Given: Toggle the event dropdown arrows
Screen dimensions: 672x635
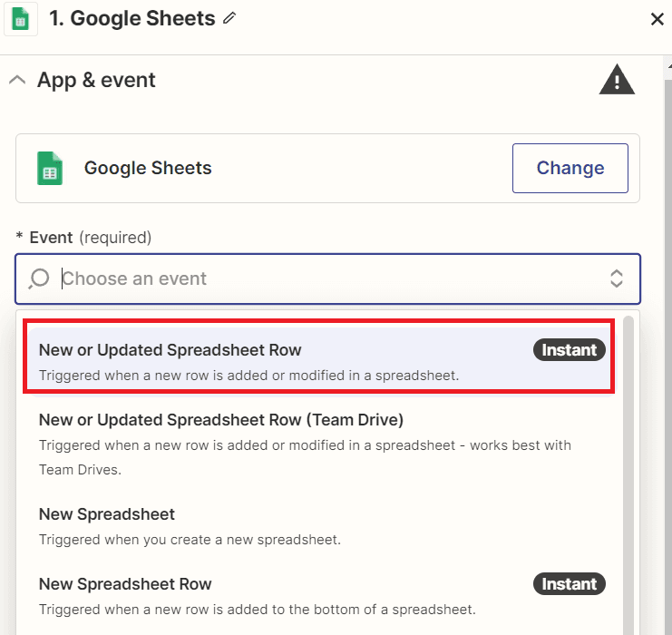Looking at the screenshot, I should pyautogui.click(x=617, y=278).
